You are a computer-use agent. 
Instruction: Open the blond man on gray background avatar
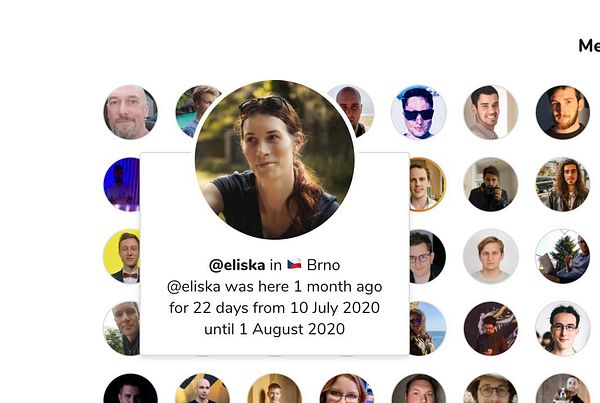[x=491, y=256]
